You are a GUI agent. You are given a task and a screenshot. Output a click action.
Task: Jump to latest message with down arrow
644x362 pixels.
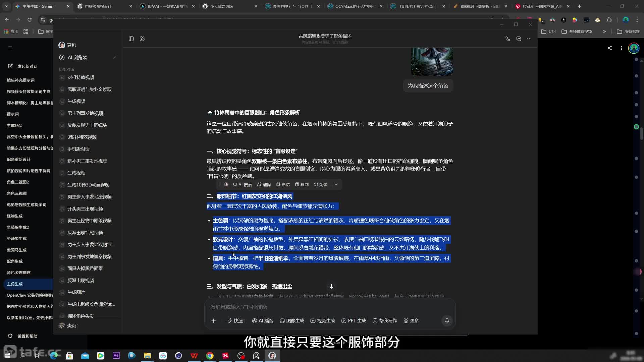[x=331, y=286]
